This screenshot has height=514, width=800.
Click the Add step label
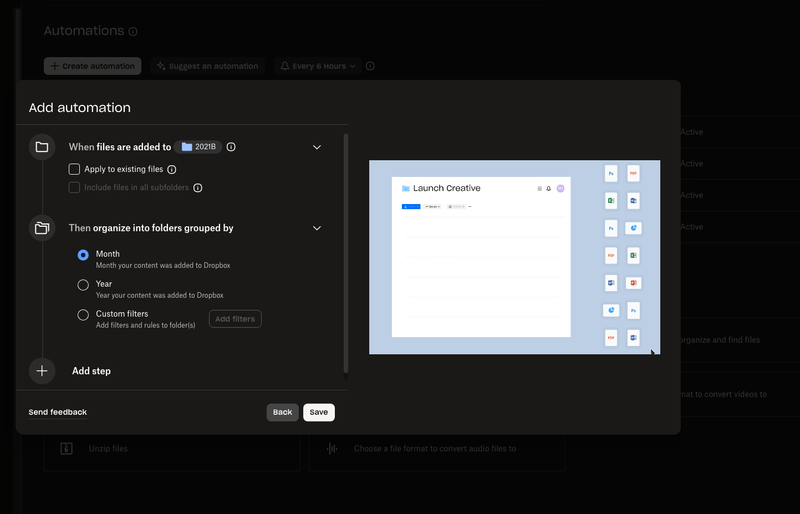pos(91,371)
